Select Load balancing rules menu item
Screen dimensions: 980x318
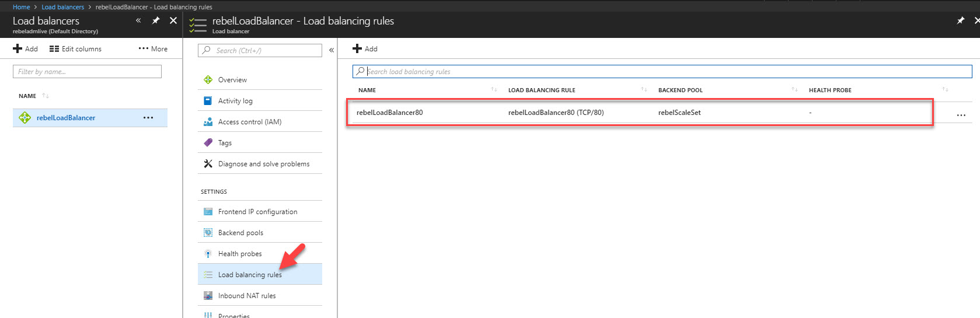click(x=260, y=275)
